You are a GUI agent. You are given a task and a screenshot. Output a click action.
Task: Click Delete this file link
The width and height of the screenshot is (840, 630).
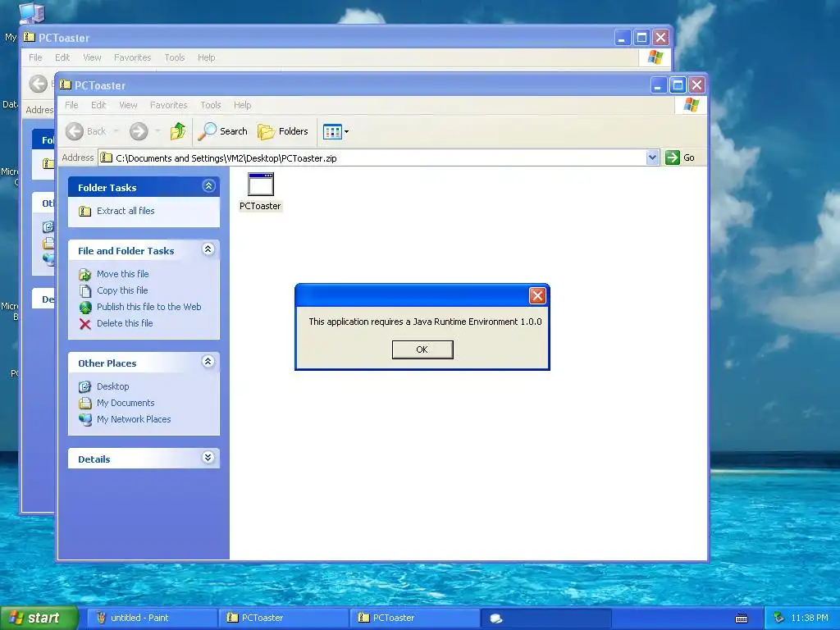[x=125, y=323]
